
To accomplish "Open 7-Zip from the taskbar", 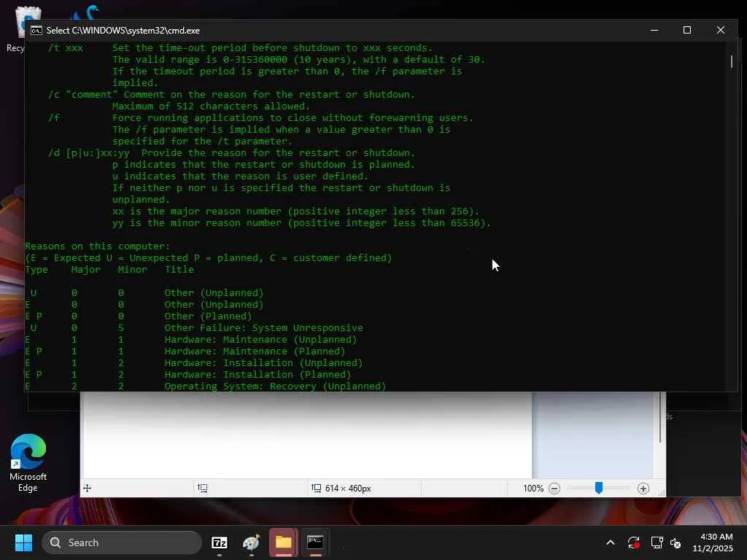I will point(219,542).
